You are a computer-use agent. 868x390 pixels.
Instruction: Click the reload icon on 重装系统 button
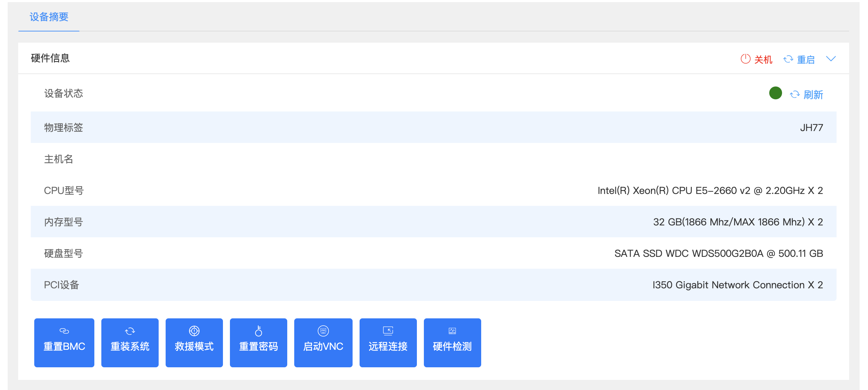[130, 331]
